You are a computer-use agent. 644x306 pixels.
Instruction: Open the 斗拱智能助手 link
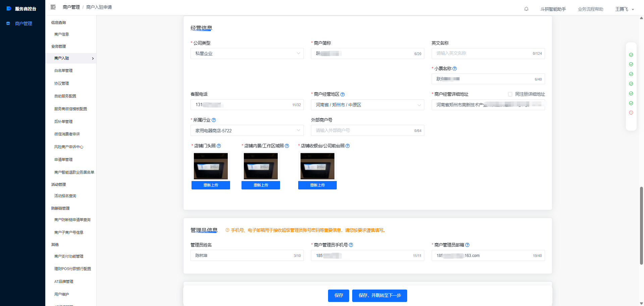(x=553, y=9)
